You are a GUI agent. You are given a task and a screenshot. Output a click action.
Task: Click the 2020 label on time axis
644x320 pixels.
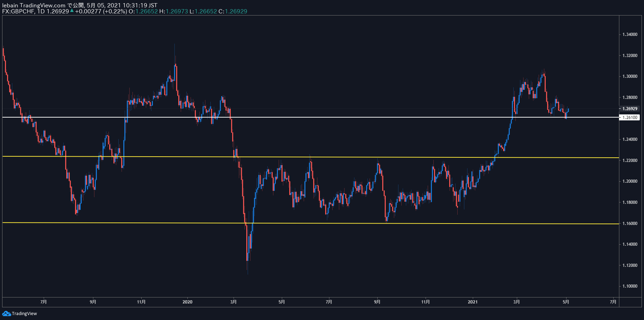coord(187,302)
